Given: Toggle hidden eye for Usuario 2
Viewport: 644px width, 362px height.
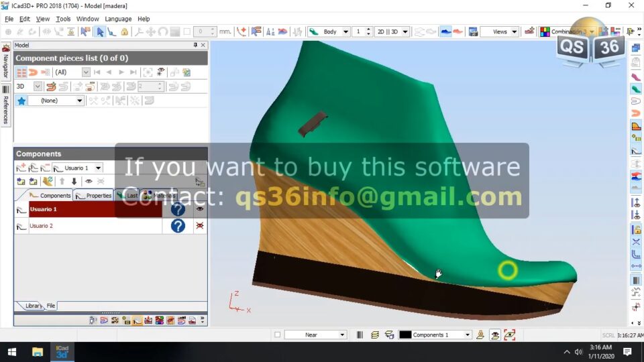Looking at the screenshot, I should click(x=200, y=226).
